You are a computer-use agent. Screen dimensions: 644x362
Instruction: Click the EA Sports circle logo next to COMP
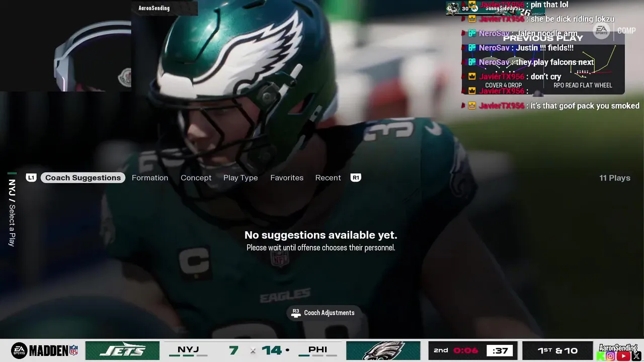[x=601, y=31]
